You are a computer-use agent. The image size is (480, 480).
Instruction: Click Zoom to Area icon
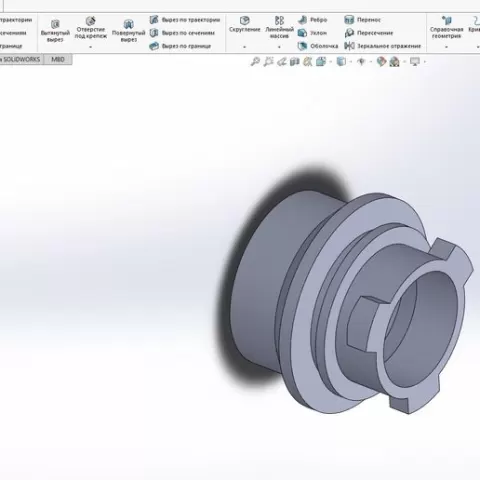(x=269, y=62)
